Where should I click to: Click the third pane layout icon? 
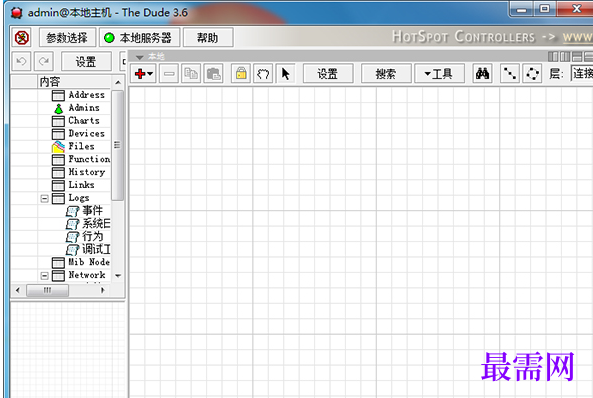point(577,57)
